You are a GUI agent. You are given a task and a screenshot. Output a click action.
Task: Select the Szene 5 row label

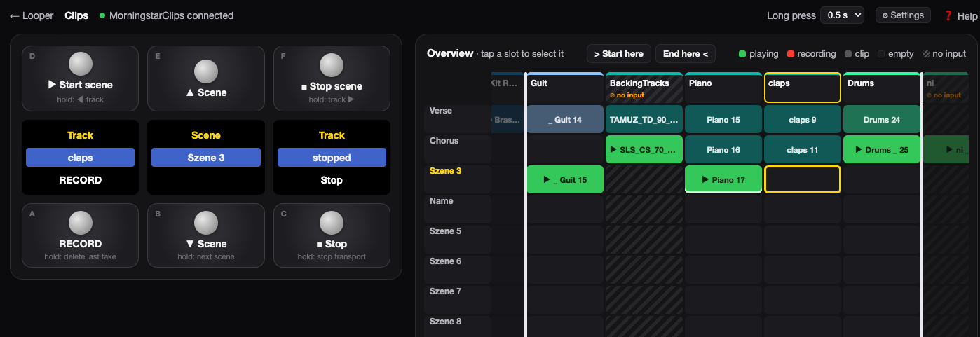(x=458, y=240)
